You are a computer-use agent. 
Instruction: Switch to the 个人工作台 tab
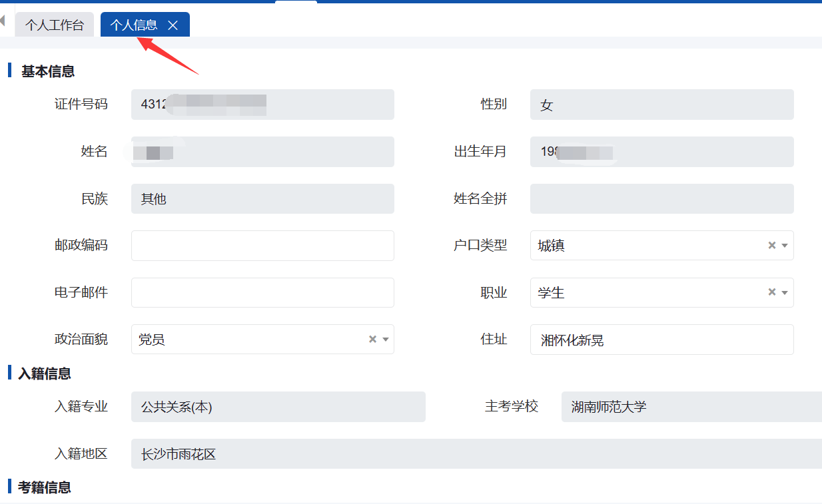(55, 25)
